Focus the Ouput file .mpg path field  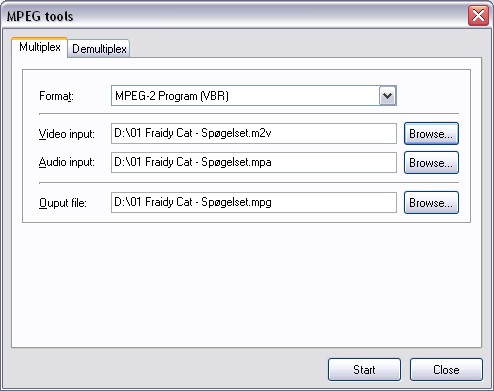click(x=254, y=202)
